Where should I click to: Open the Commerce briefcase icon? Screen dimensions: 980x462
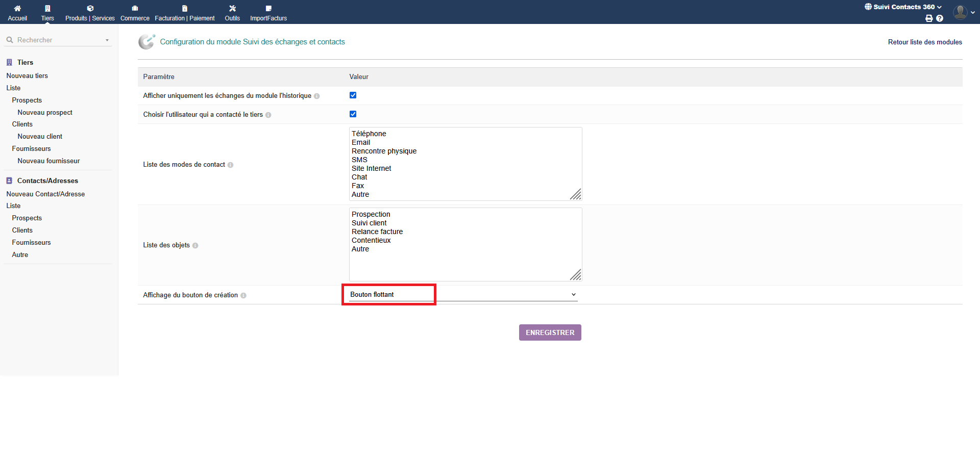coord(135,8)
